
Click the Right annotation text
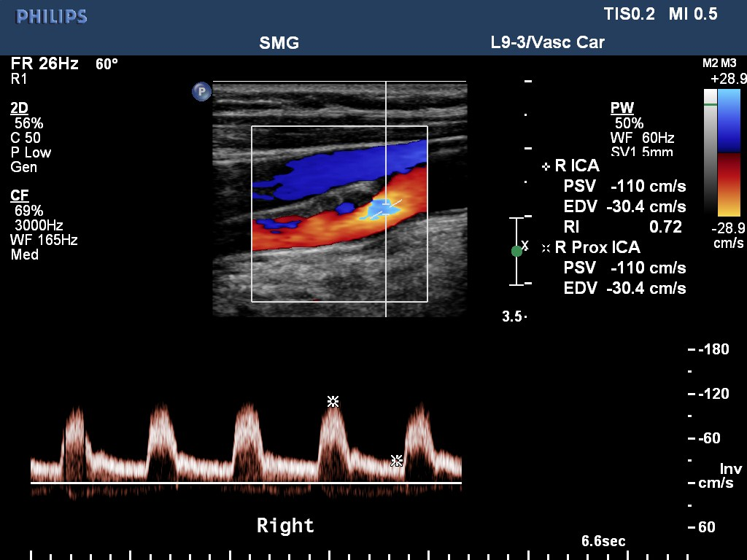pos(285,526)
